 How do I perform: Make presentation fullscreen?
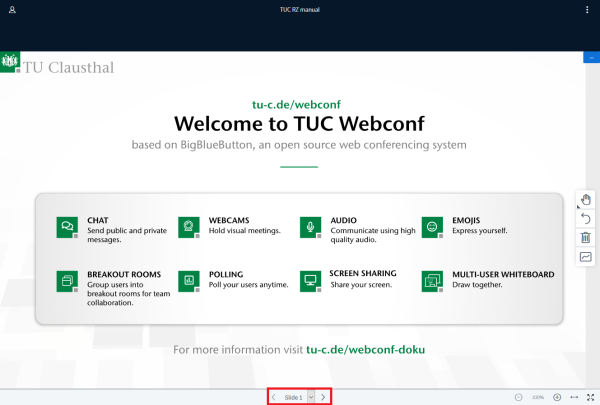[x=589, y=397]
